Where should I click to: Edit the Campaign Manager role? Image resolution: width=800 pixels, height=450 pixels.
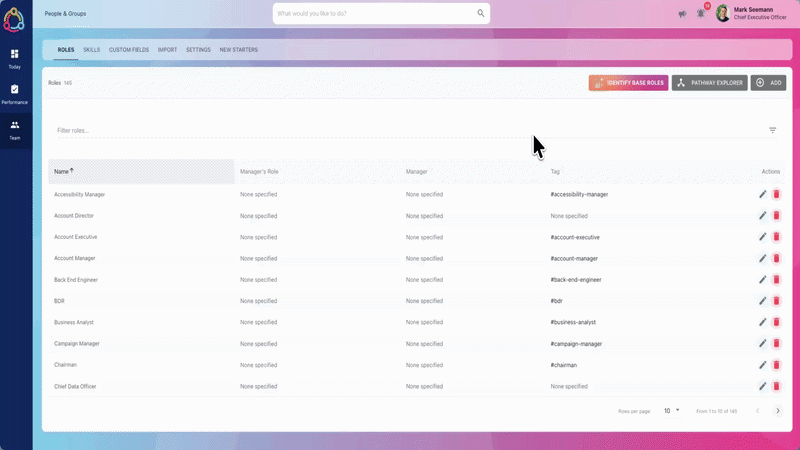click(762, 343)
